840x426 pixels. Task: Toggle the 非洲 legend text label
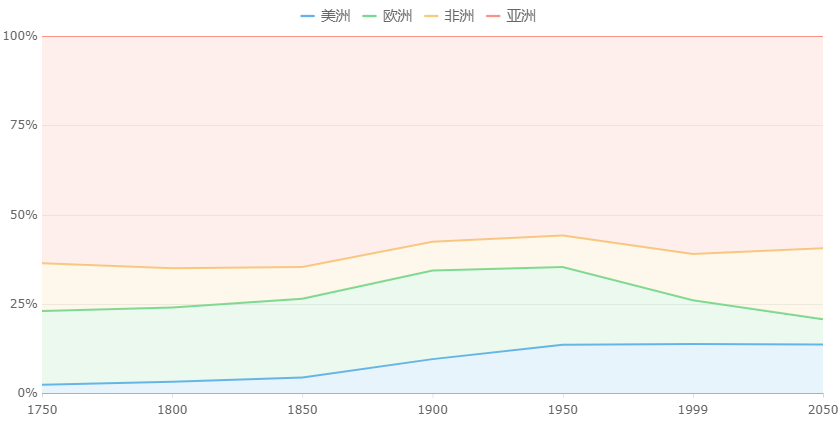(x=459, y=16)
